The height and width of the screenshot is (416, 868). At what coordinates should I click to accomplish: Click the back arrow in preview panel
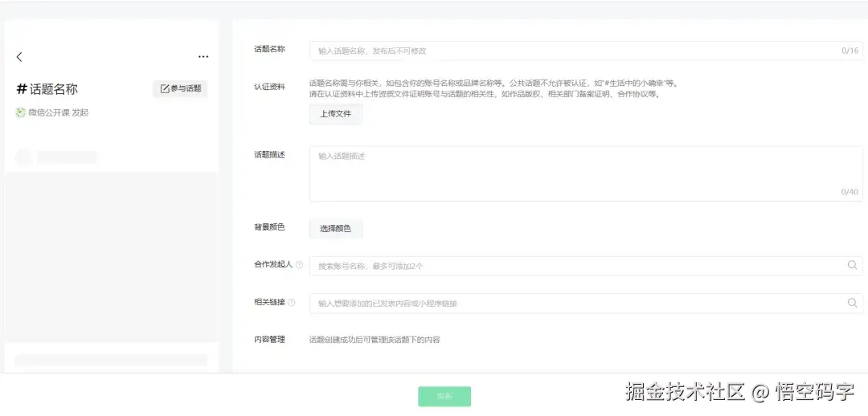click(x=19, y=56)
